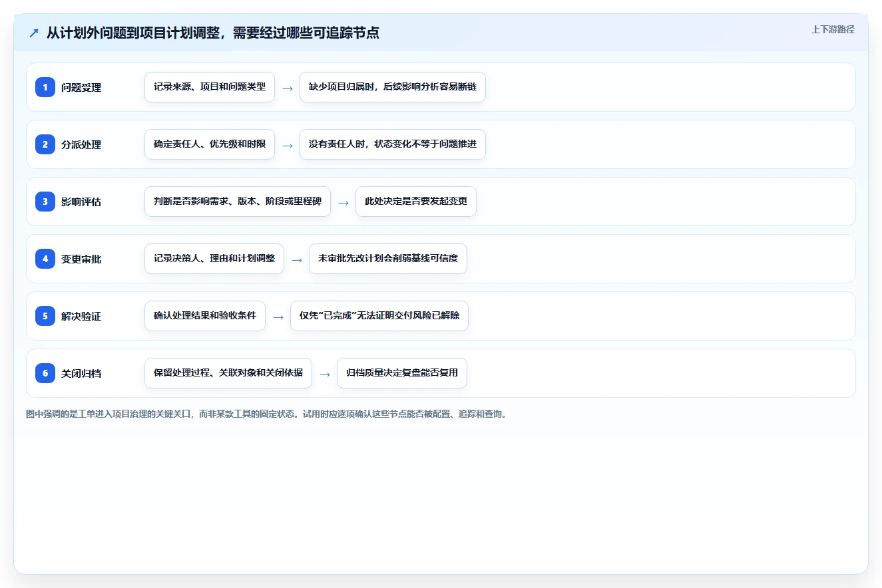Click the 问题受理 step label
Screen dimensions: 882x588
point(81,87)
